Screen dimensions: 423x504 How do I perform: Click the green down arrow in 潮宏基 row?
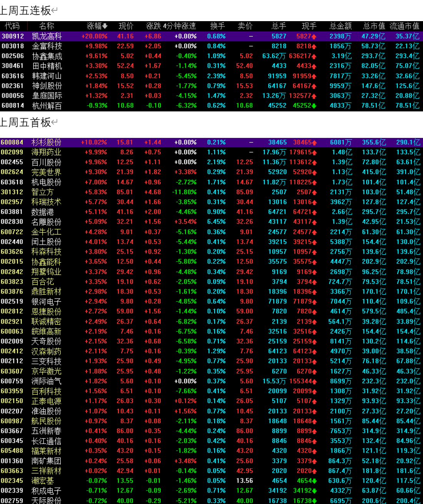click(x=315, y=481)
